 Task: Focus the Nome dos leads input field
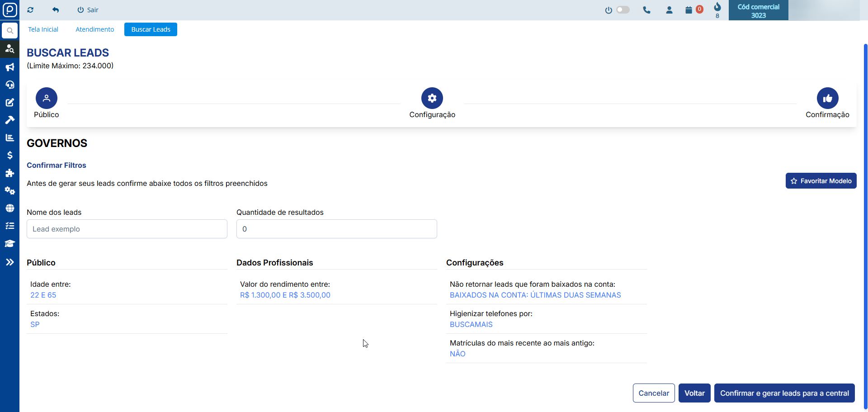point(127,229)
